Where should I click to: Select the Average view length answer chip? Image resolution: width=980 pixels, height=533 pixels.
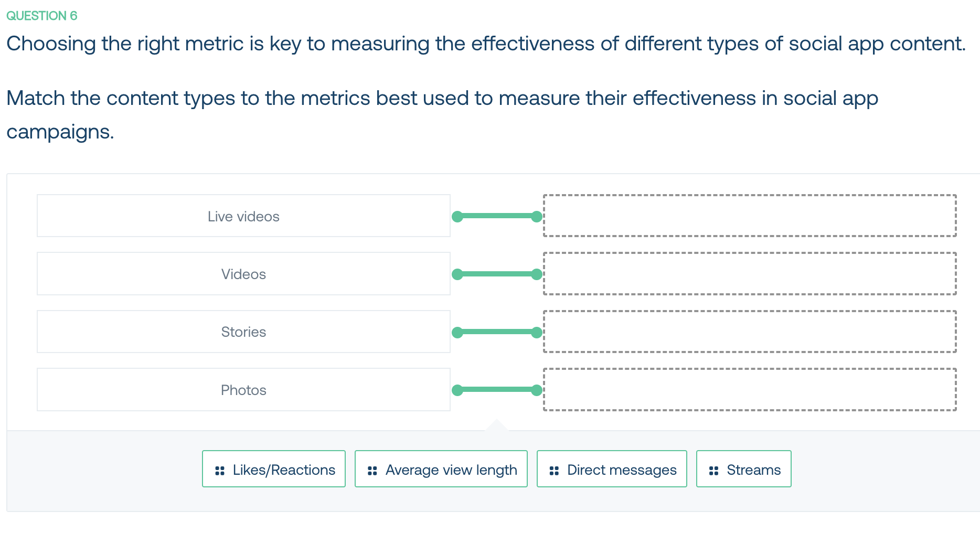point(441,469)
